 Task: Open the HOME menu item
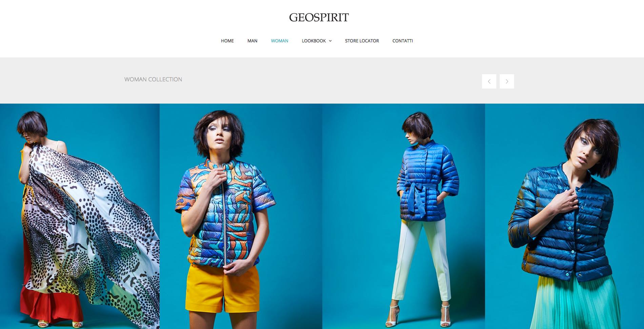pos(227,41)
